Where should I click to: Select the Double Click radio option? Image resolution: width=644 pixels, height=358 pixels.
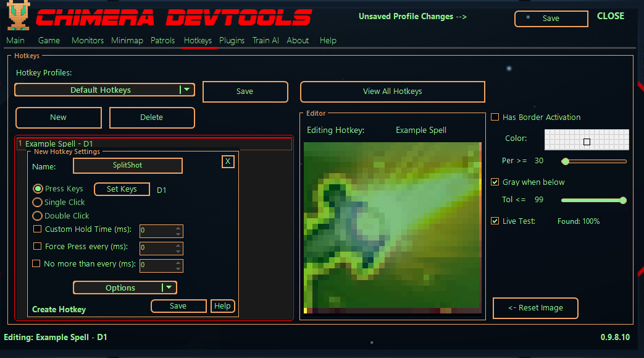pyautogui.click(x=38, y=216)
